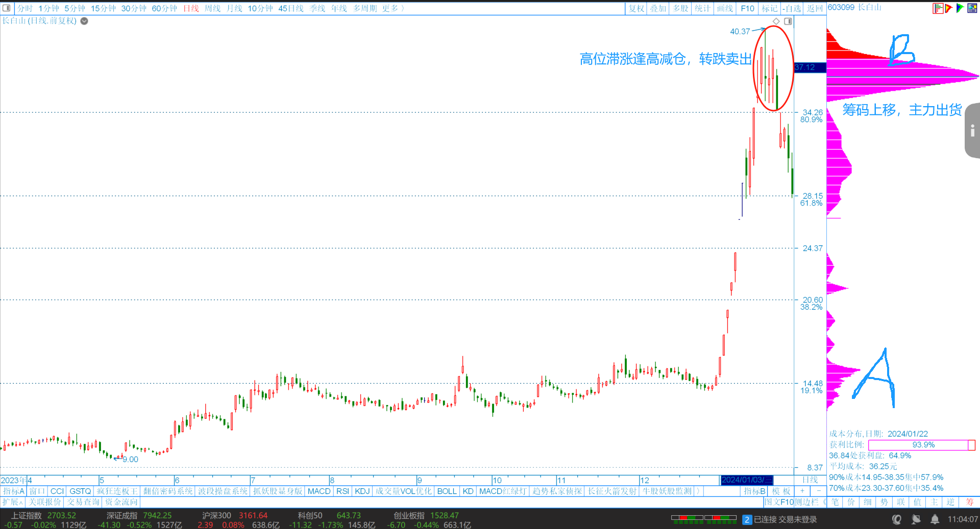The height and width of the screenshot is (529, 980).
Task: Open 图文F10 view
Action: click(779, 502)
